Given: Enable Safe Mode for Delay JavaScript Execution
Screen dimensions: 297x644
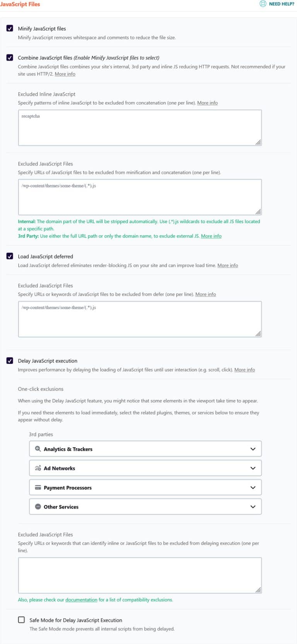Looking at the screenshot, I should [x=22, y=620].
